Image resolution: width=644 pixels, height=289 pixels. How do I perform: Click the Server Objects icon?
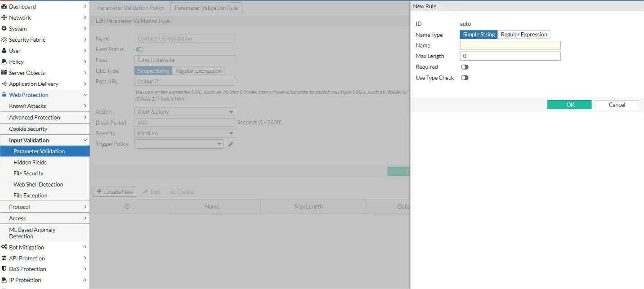(x=4, y=72)
